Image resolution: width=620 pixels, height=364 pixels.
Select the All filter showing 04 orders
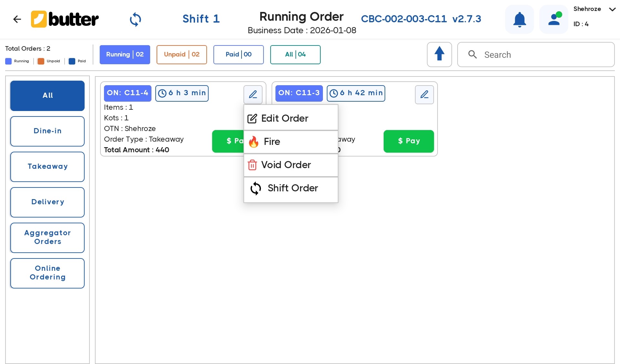pos(295,55)
